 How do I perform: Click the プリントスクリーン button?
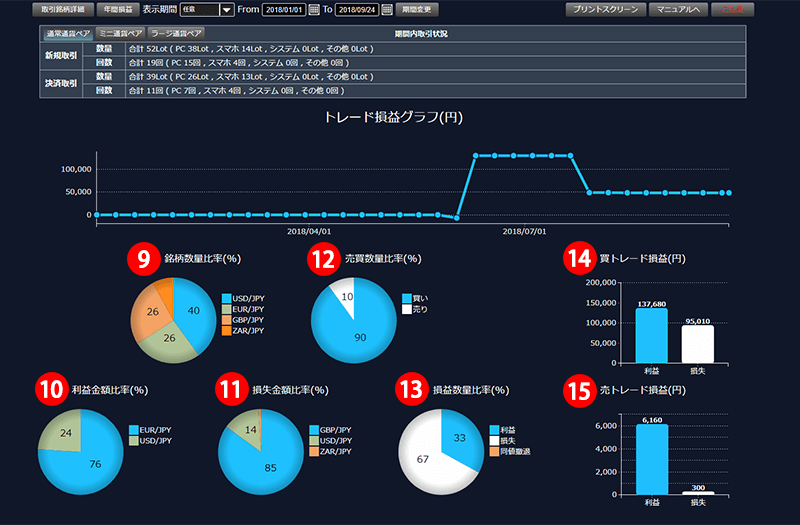[606, 10]
